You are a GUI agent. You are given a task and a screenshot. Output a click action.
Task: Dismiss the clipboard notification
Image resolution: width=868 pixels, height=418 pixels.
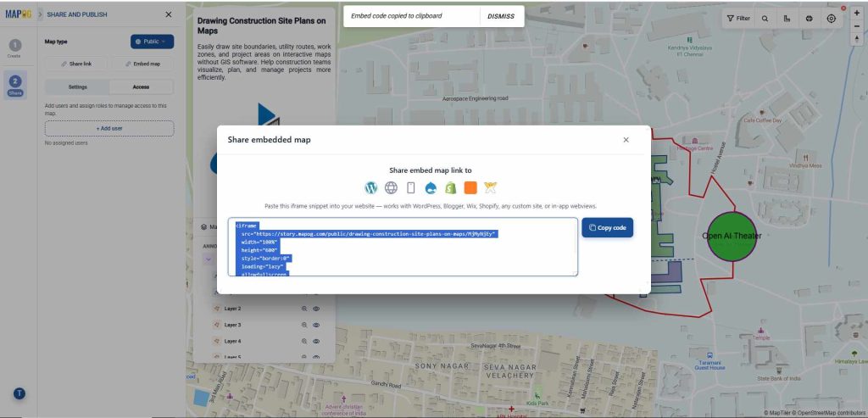pyautogui.click(x=501, y=16)
